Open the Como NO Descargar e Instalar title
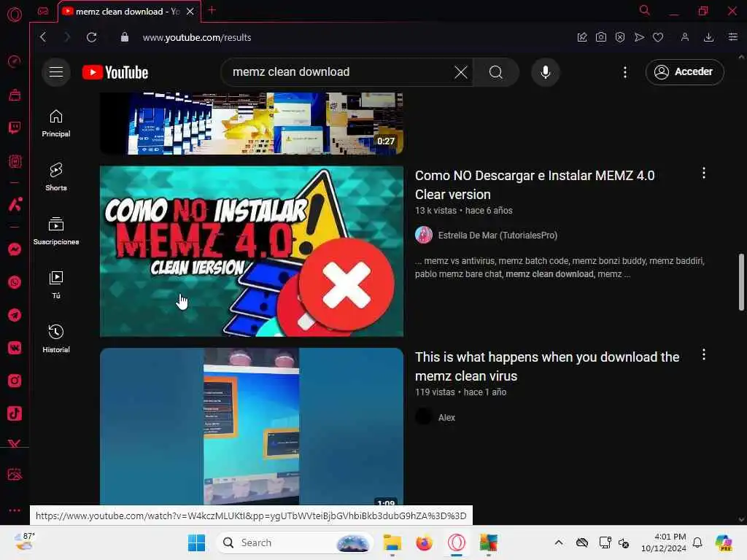 [x=535, y=184]
